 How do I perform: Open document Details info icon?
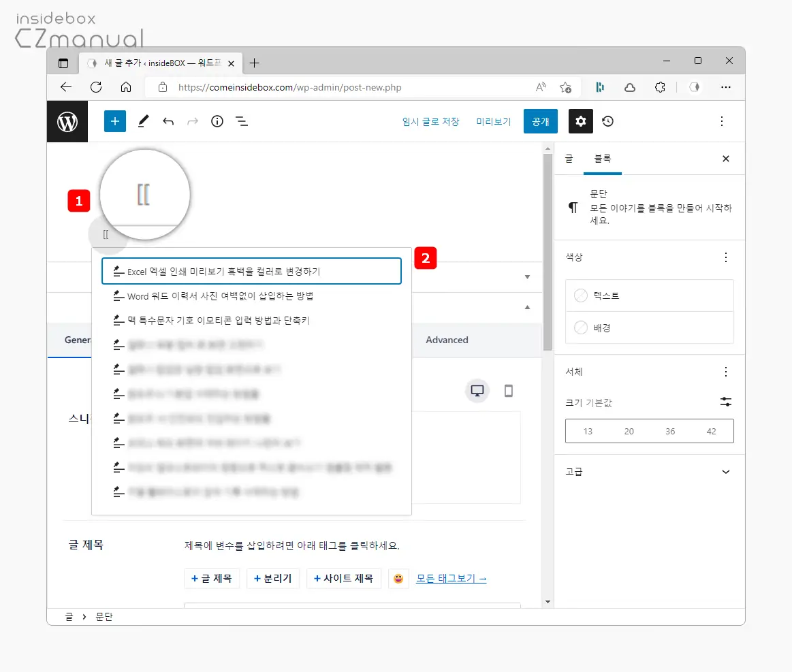(217, 121)
